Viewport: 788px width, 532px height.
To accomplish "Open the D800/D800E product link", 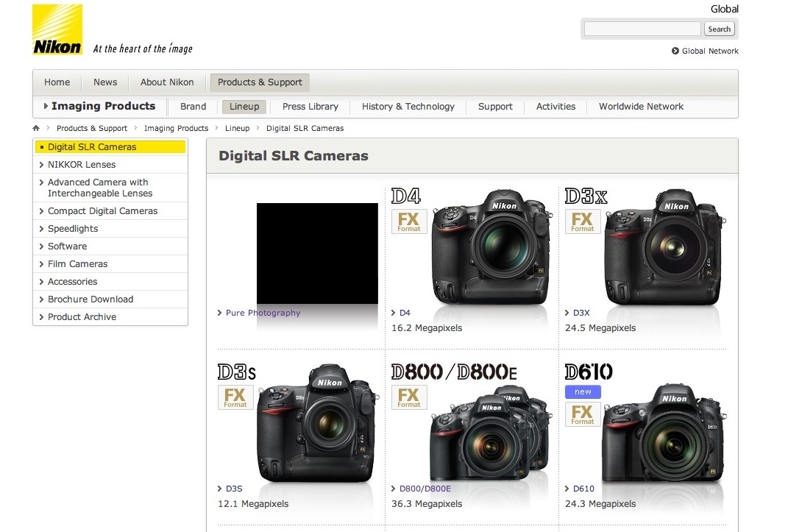I will tap(425, 488).
